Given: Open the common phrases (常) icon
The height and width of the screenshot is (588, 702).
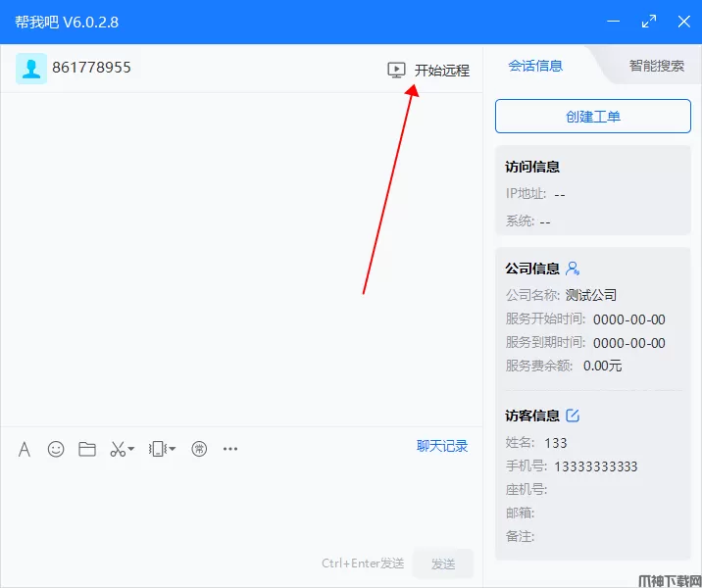Looking at the screenshot, I should point(199,449).
